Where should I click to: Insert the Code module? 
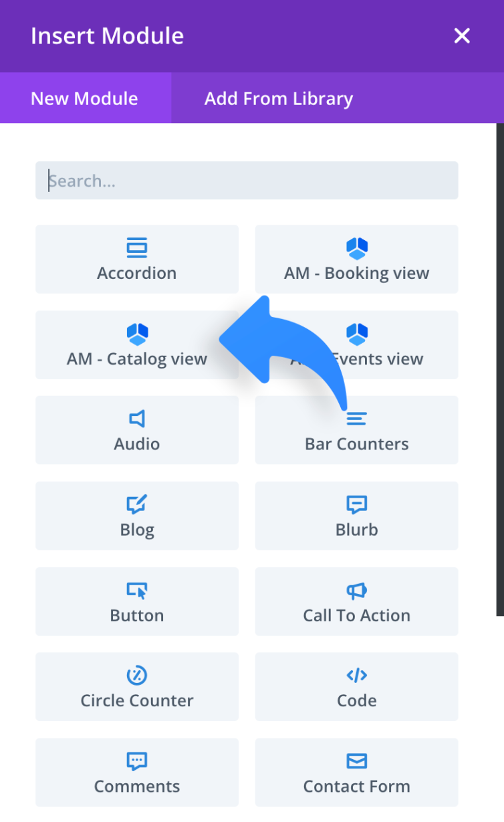pos(356,688)
